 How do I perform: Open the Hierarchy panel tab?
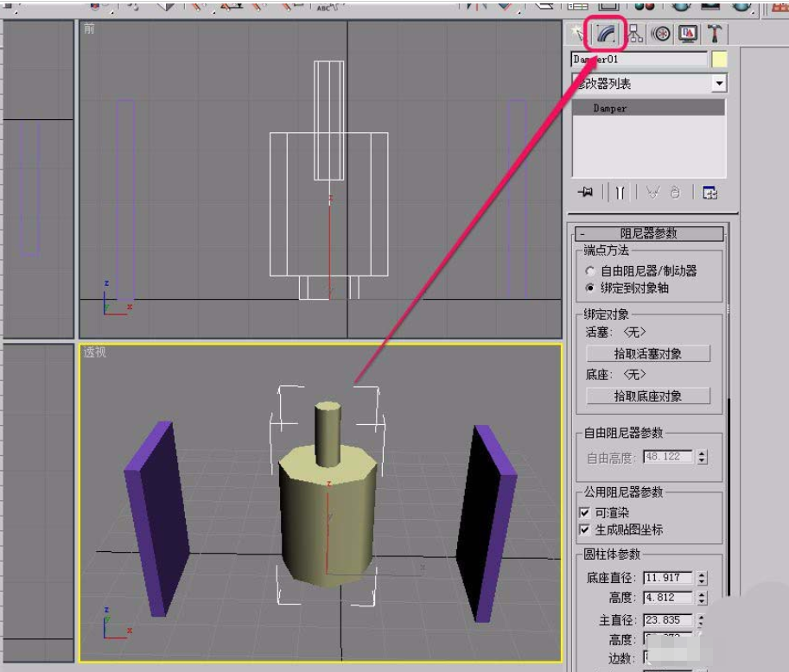[635, 34]
